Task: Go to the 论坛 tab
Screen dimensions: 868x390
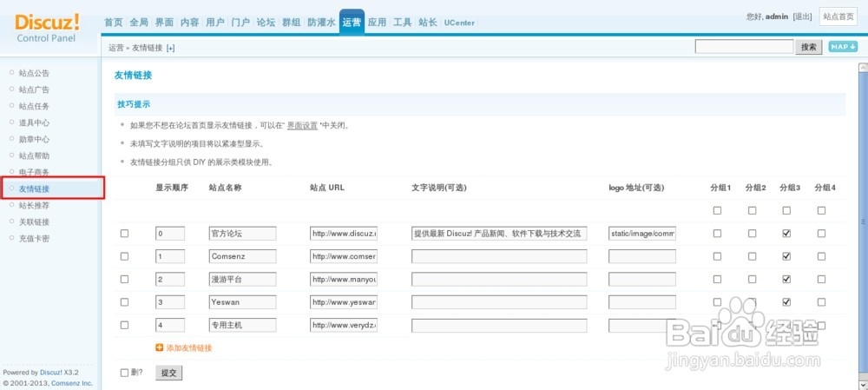Action: 266,23
